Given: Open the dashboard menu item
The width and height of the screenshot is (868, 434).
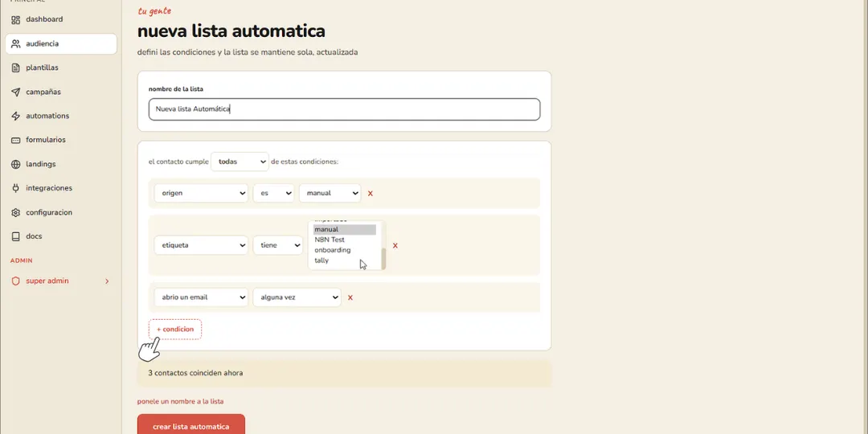Looking at the screenshot, I should click(x=44, y=19).
